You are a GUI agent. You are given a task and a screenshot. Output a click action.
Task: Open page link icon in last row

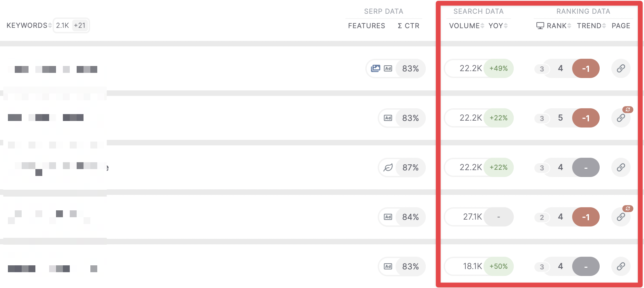tap(621, 266)
